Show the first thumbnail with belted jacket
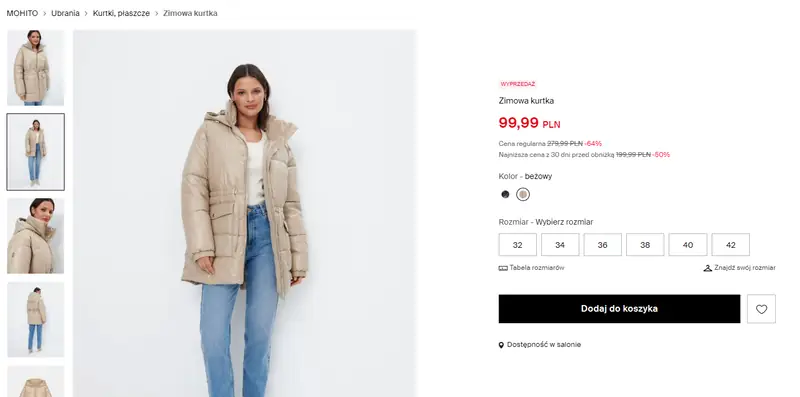The height and width of the screenshot is (397, 800). (x=36, y=68)
